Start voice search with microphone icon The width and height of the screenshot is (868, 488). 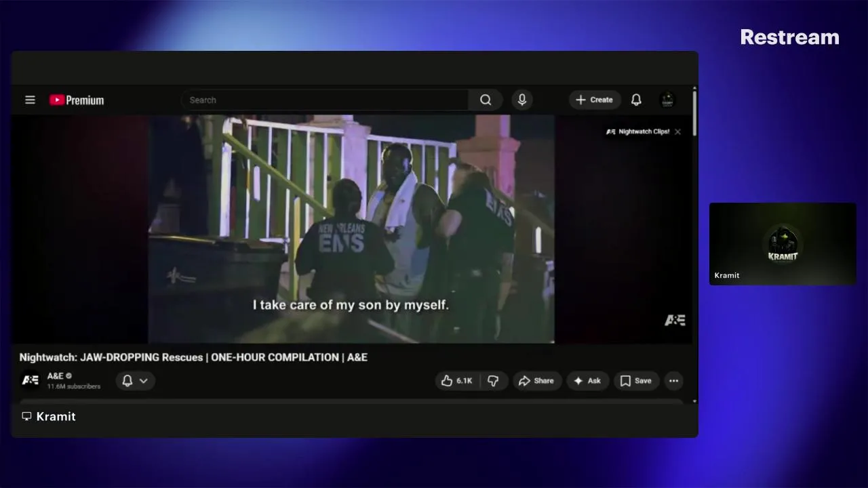(522, 100)
